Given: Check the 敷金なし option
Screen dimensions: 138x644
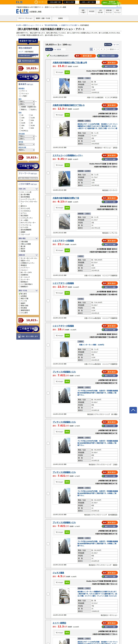Looking at the screenshot, I should click(20, 109).
